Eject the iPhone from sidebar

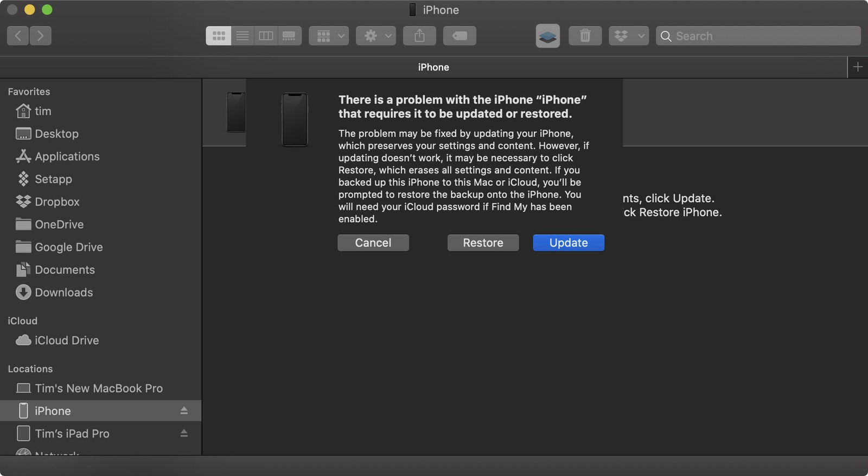pyautogui.click(x=184, y=411)
